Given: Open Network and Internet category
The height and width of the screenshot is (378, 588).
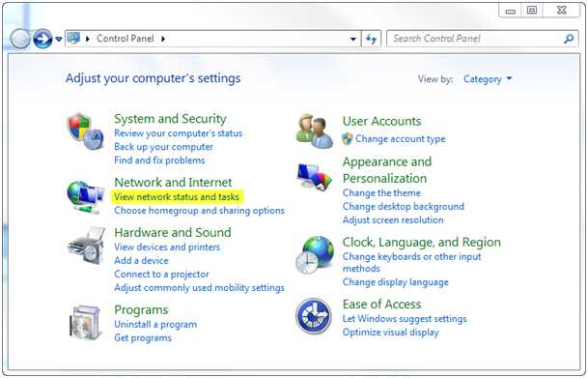Looking at the screenshot, I should point(173,182).
